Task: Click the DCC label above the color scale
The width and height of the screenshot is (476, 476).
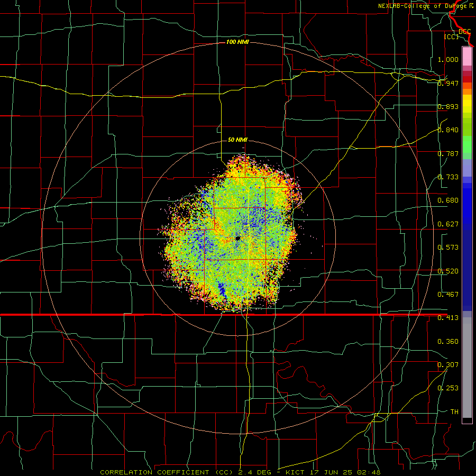Action: pyautogui.click(x=464, y=31)
